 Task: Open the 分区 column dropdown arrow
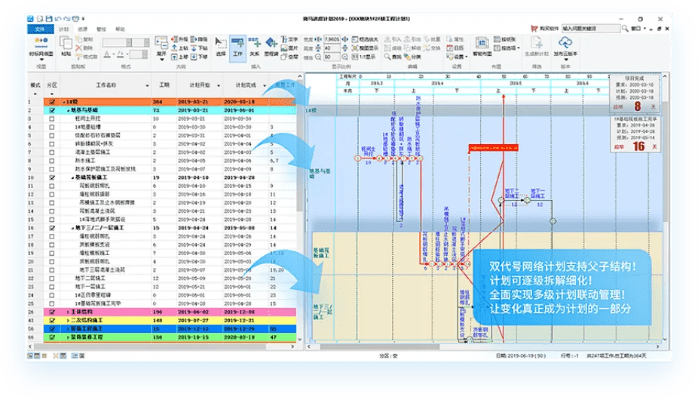[52, 94]
